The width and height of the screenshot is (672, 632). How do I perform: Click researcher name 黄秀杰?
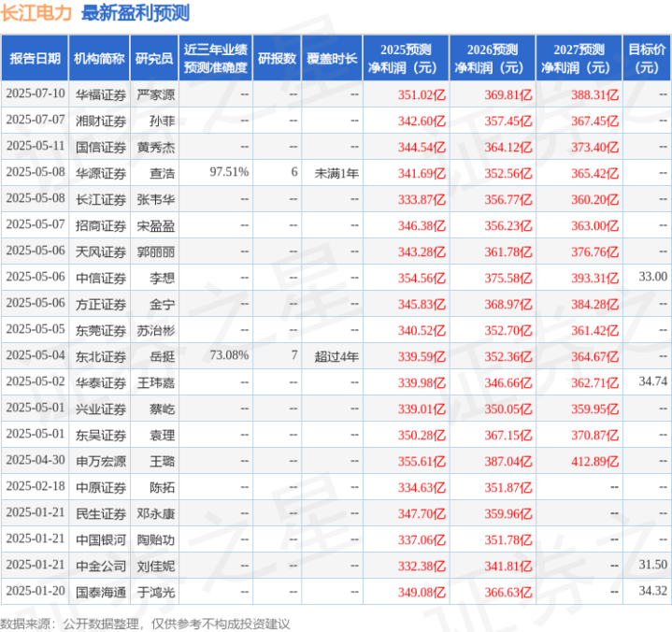point(156,147)
